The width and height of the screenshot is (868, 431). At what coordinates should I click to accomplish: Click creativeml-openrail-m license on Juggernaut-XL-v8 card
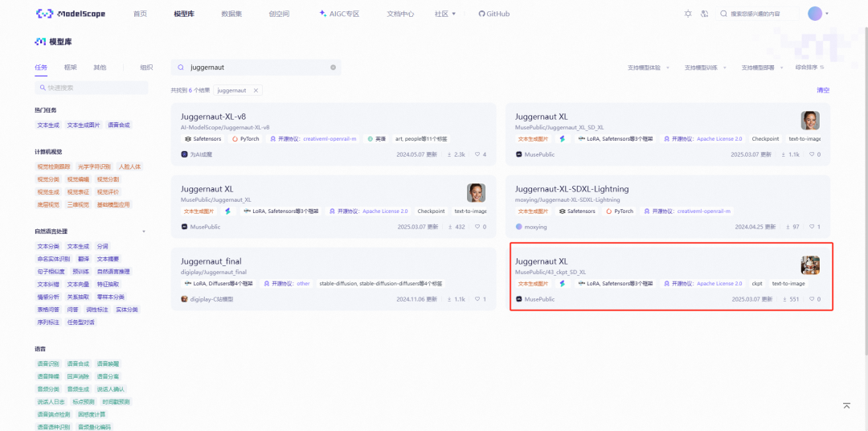pos(330,139)
